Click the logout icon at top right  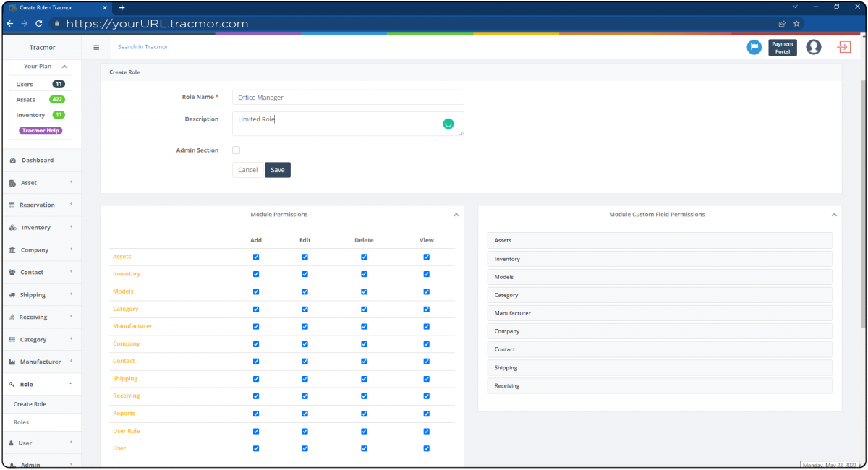(843, 47)
